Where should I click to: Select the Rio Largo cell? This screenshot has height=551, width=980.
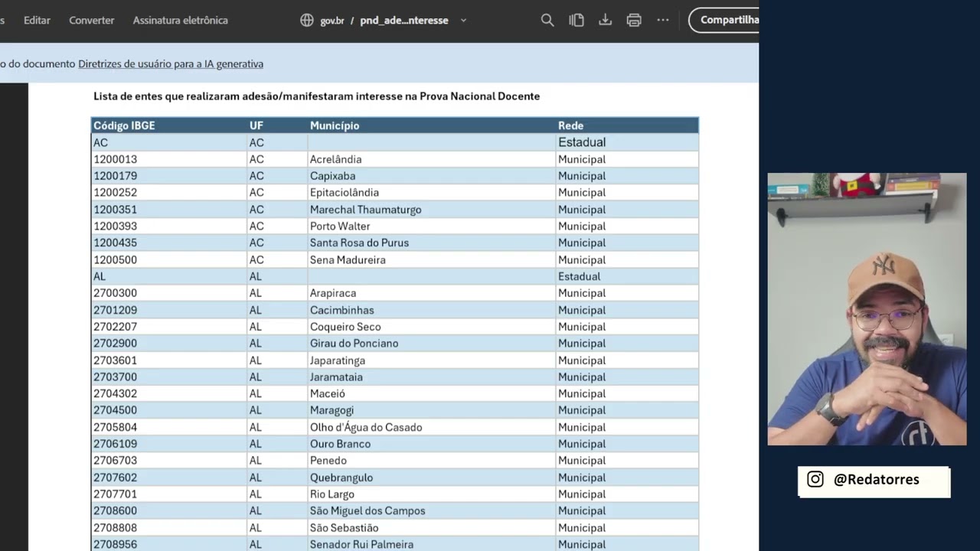[x=431, y=494]
